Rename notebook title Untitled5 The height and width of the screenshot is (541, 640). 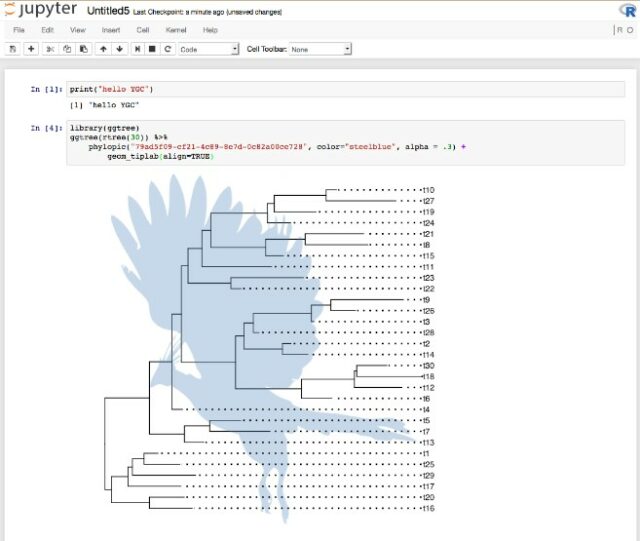pyautogui.click(x=108, y=11)
